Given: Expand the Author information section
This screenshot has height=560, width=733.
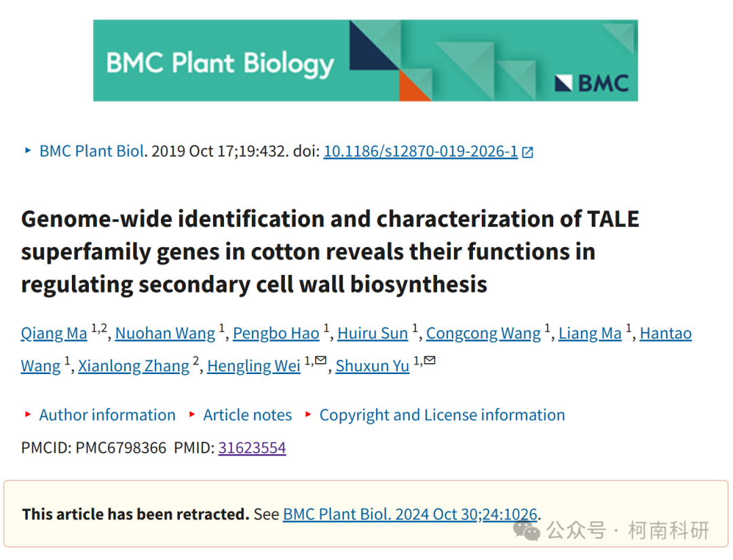Looking at the screenshot, I should click(x=107, y=415).
